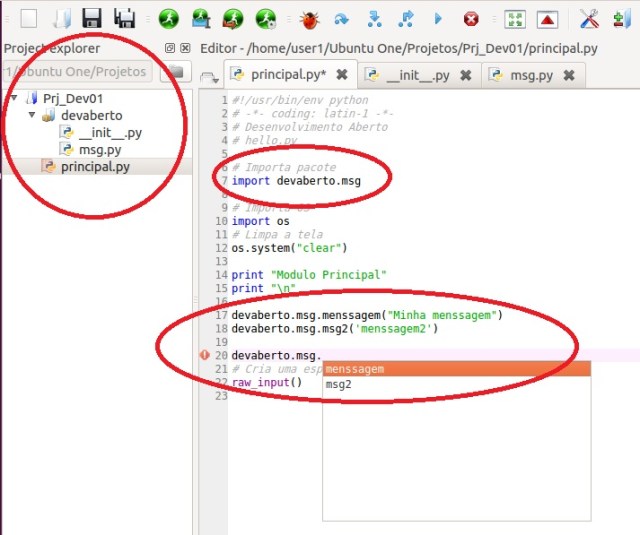
Task: Click the blue Continue play arrow icon
Action: 437,18
